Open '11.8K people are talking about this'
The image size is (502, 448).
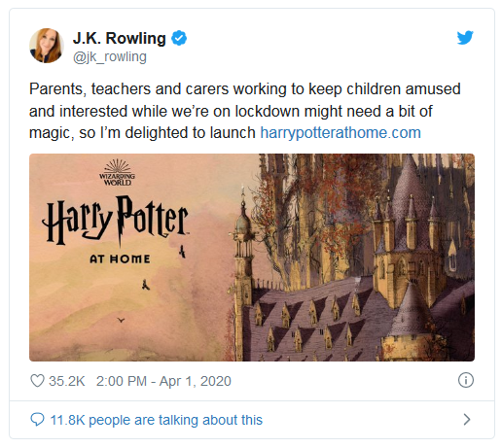pos(156,420)
